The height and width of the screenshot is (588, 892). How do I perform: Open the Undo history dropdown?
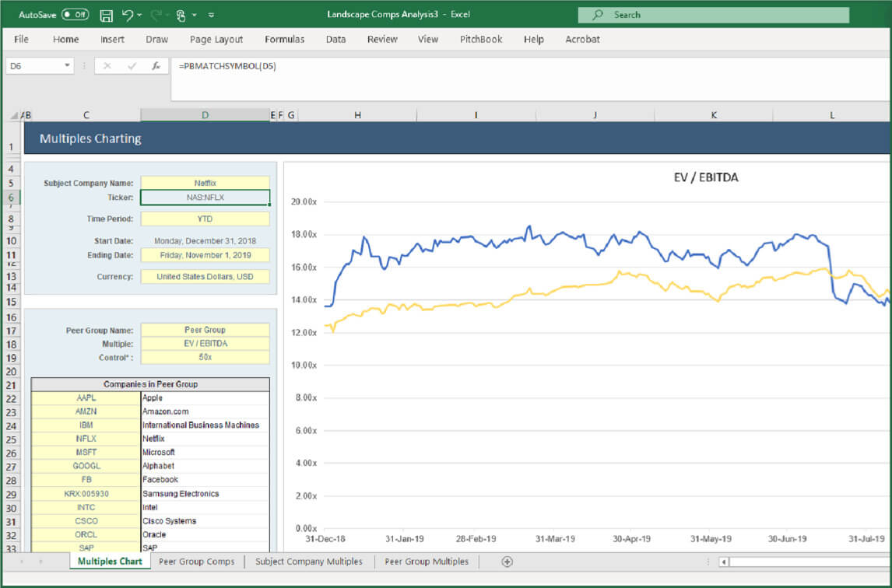(x=139, y=14)
